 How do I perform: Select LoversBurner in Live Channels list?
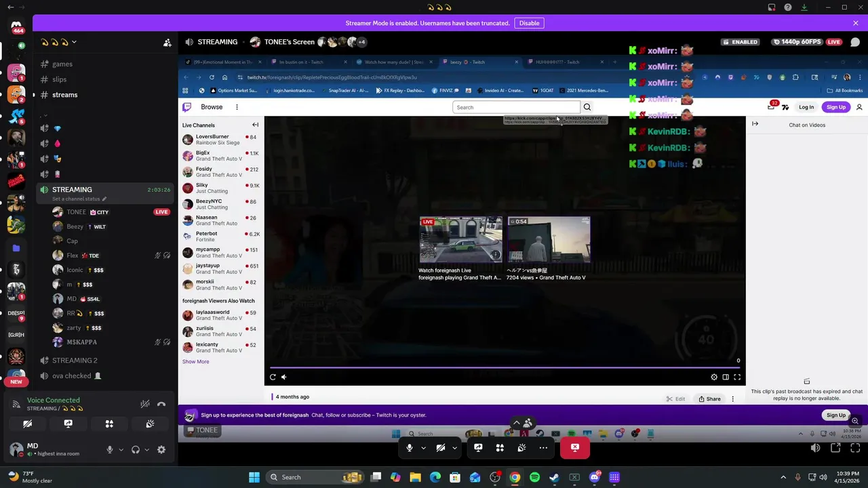coord(220,140)
